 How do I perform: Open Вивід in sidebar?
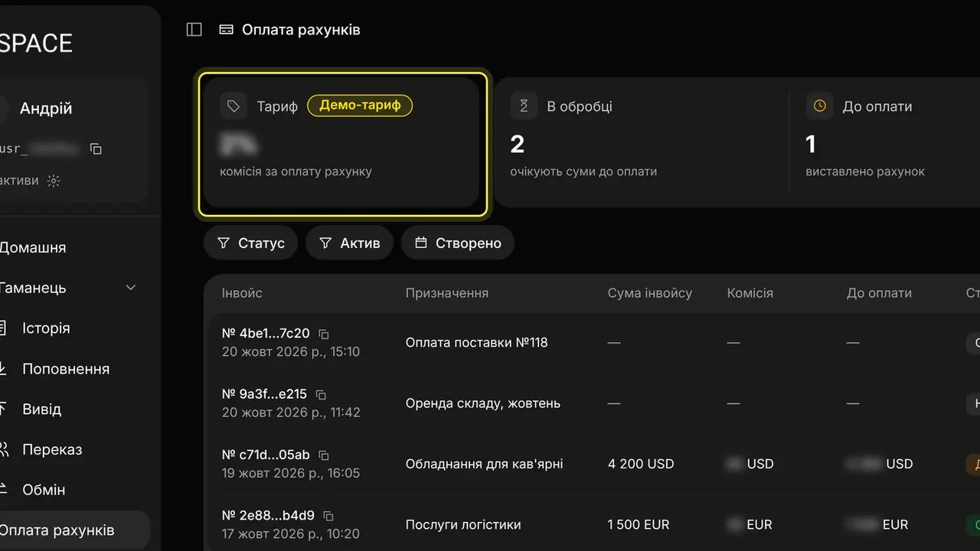point(41,409)
